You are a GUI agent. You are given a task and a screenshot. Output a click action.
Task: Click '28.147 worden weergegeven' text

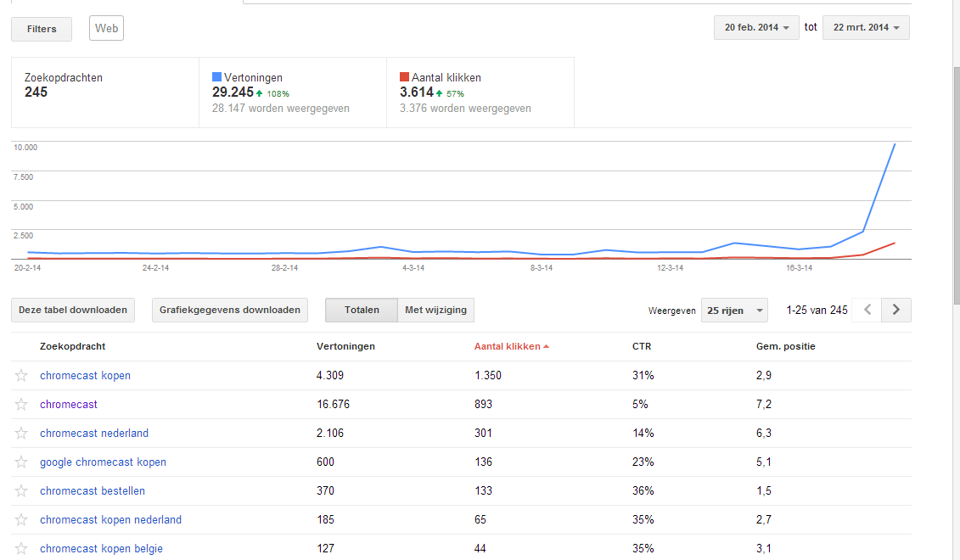(280, 109)
